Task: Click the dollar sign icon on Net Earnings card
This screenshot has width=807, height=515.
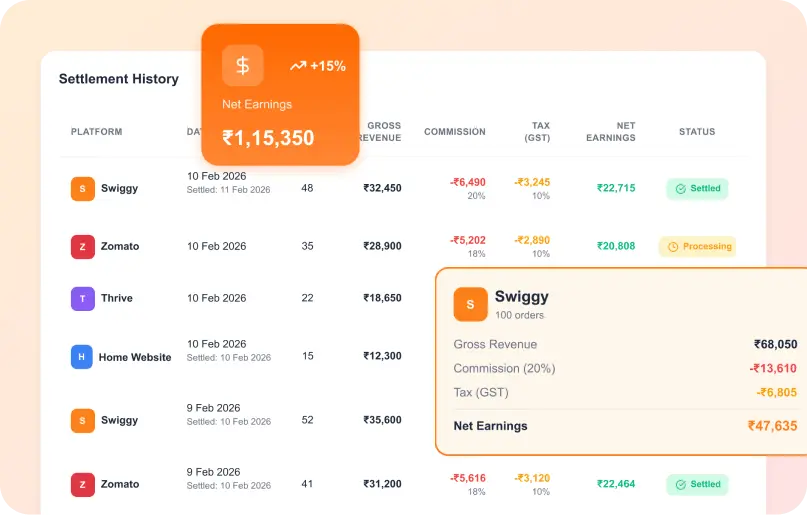Action: [x=242, y=66]
